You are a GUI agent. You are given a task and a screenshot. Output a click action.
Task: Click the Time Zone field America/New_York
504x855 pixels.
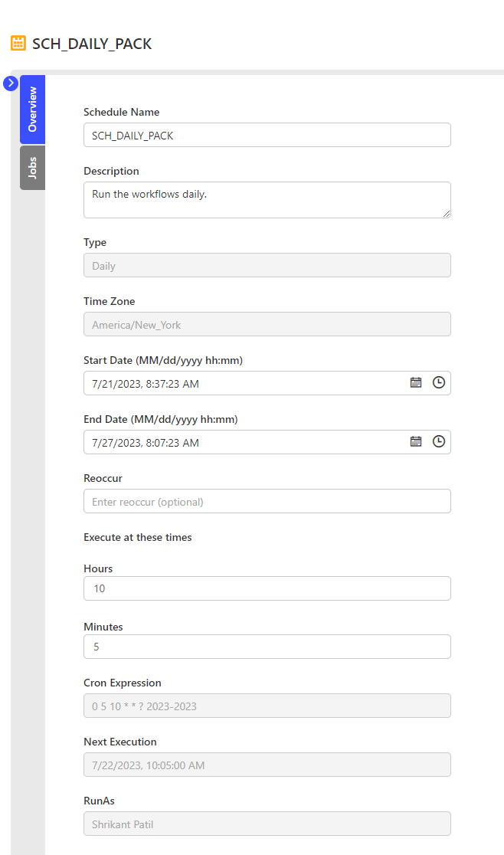267,324
